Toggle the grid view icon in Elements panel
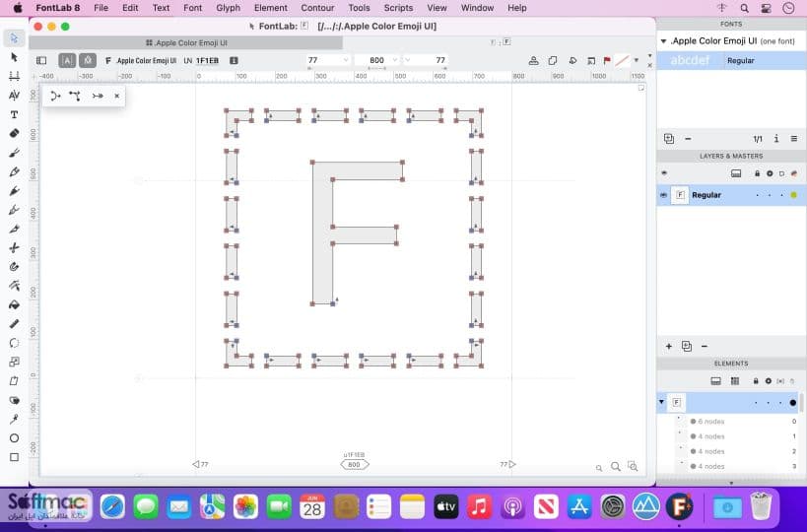This screenshot has height=532, width=807. click(x=734, y=381)
